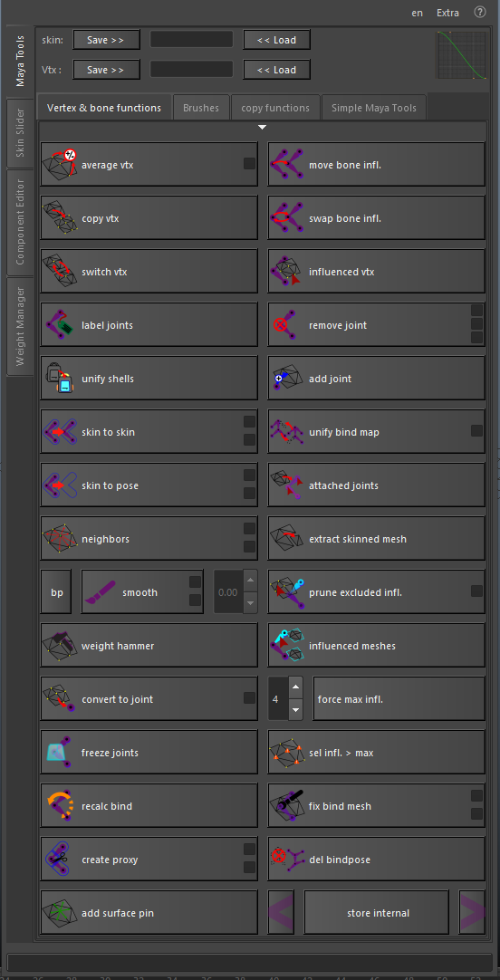Toggle the lower skin to pose checkbox

[x=249, y=493]
